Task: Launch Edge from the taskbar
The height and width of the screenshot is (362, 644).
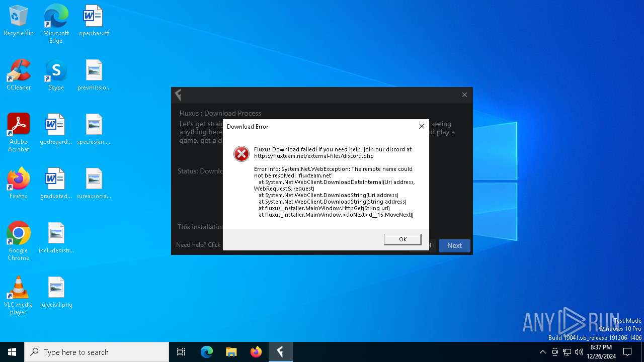Action: coord(207,352)
